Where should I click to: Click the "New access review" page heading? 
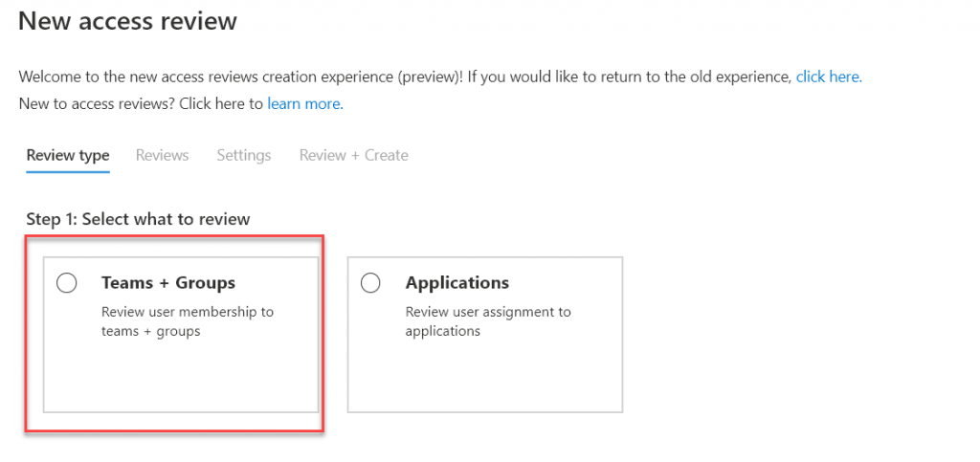tap(127, 21)
